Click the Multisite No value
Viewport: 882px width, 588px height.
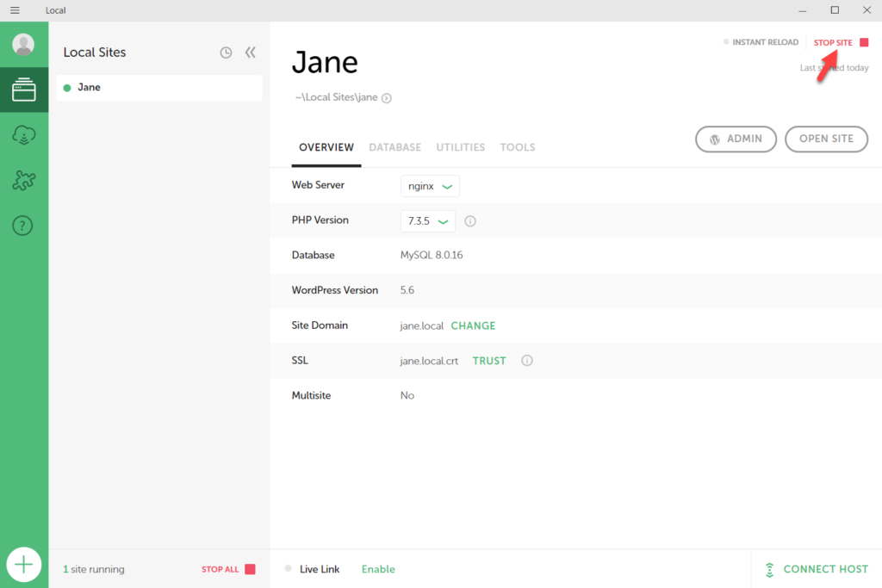[x=407, y=396]
